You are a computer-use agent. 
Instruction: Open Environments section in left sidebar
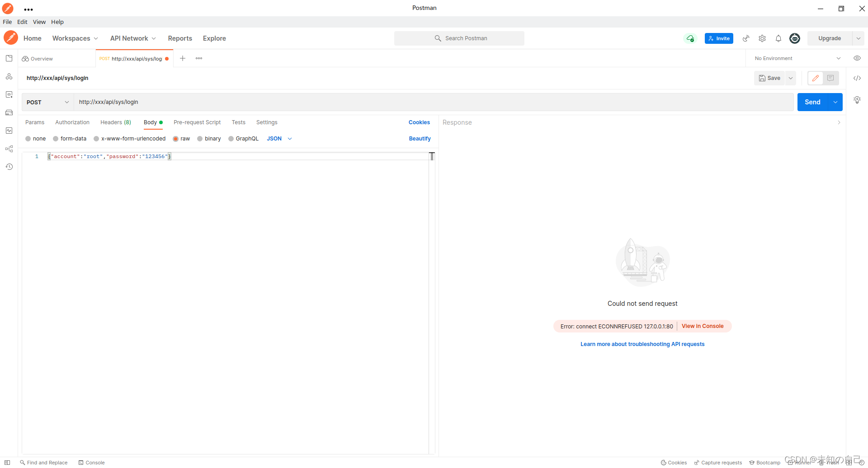[9, 94]
